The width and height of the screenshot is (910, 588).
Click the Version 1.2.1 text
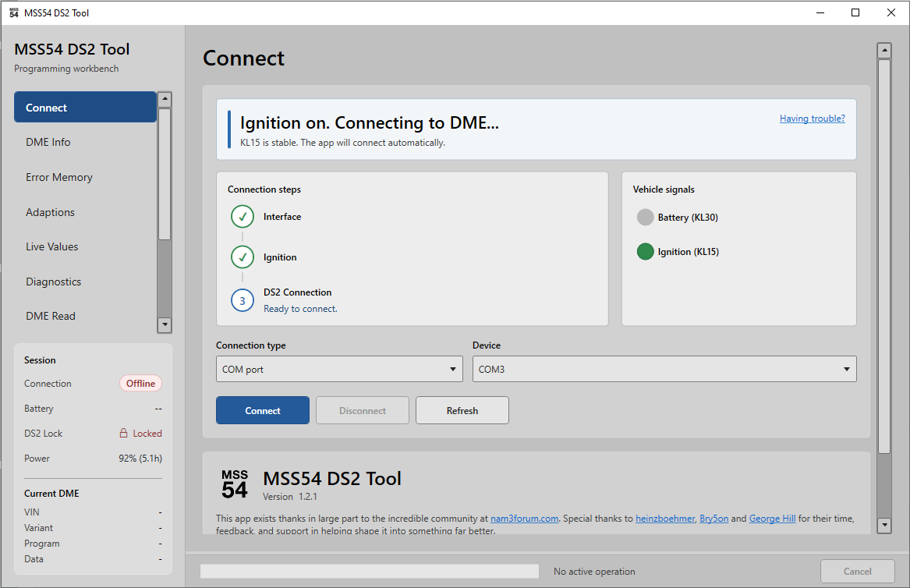(290, 496)
